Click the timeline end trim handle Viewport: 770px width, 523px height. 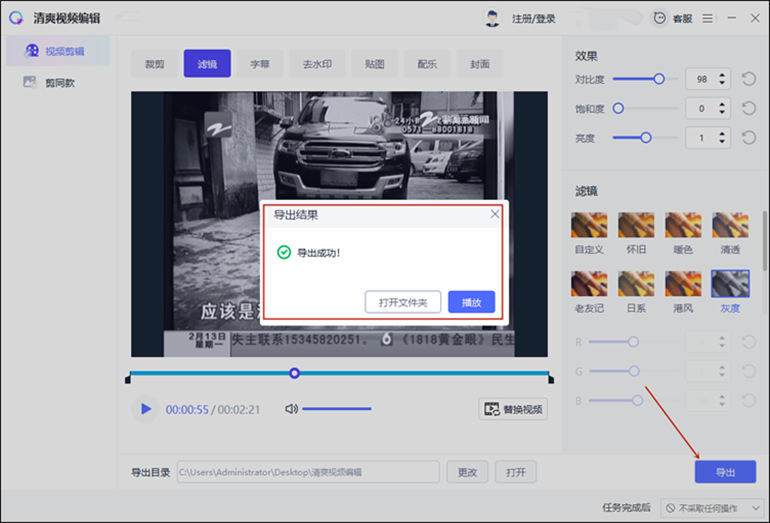pyautogui.click(x=550, y=378)
